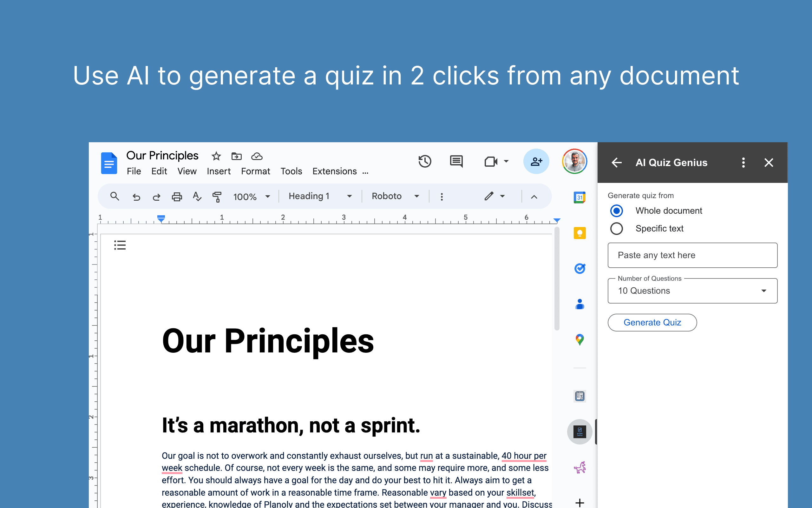Run spelling and grammar check
This screenshot has width=812, height=508.
(x=197, y=197)
